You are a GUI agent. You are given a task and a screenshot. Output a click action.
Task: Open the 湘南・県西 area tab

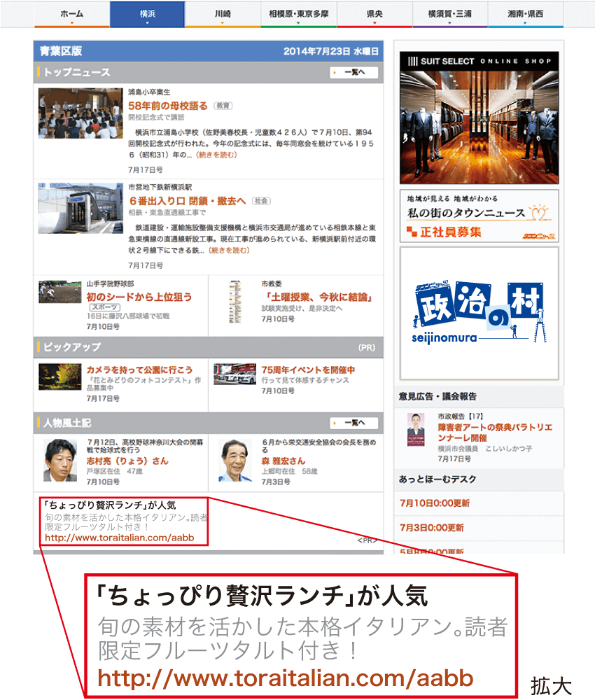pos(525,14)
